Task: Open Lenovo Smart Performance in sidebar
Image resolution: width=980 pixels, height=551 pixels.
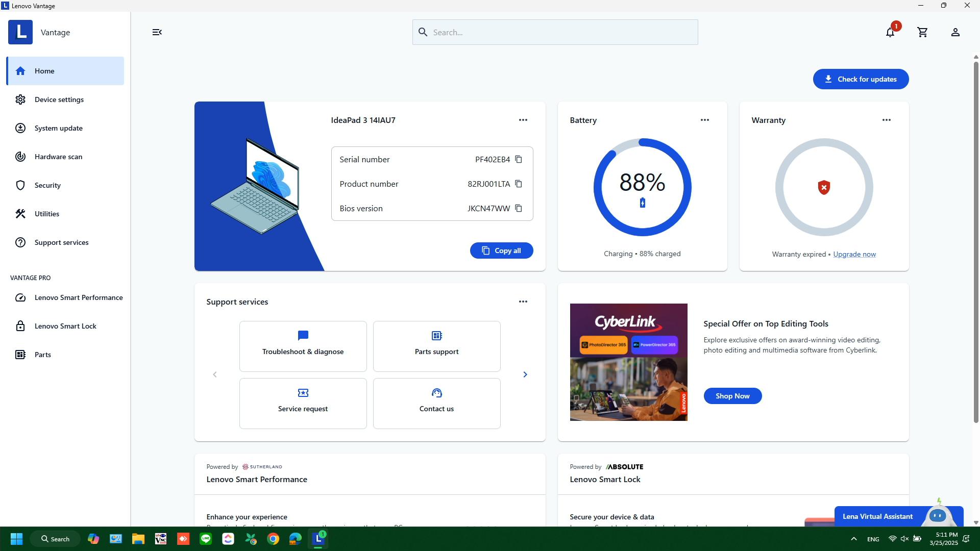Action: pyautogui.click(x=65, y=297)
